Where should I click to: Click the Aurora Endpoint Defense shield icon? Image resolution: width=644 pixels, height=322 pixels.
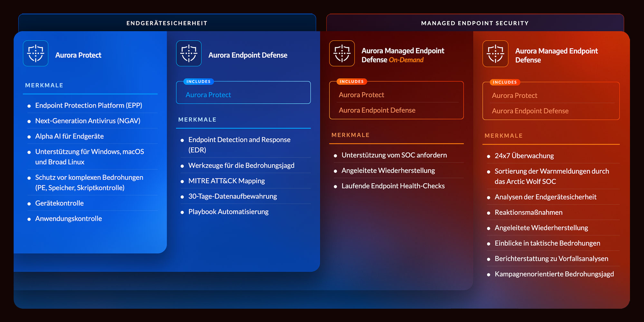(x=189, y=53)
